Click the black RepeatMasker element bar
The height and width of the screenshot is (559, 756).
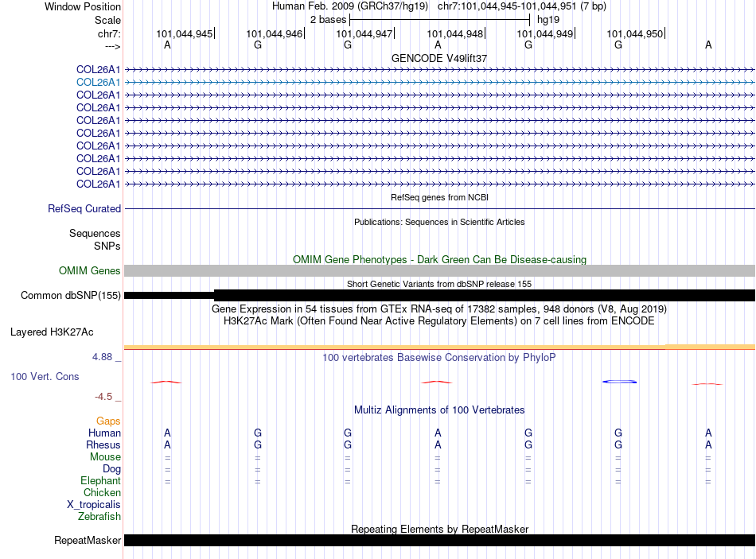point(439,540)
